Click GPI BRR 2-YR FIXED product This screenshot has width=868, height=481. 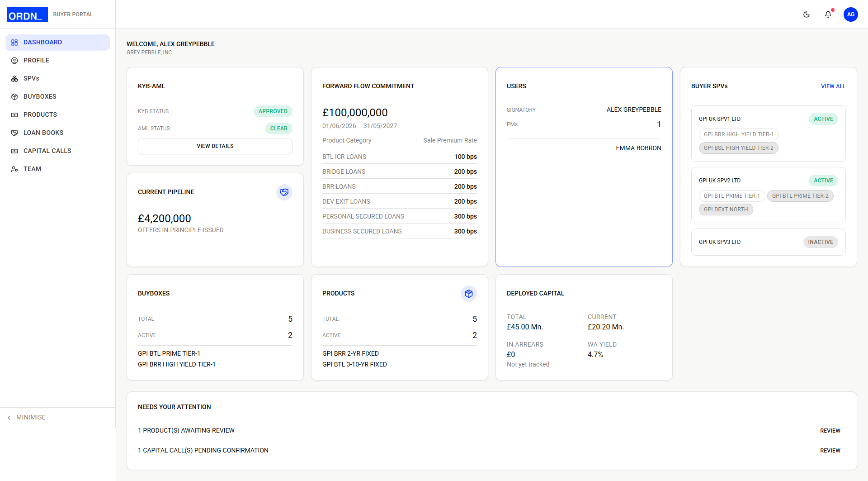(350, 354)
